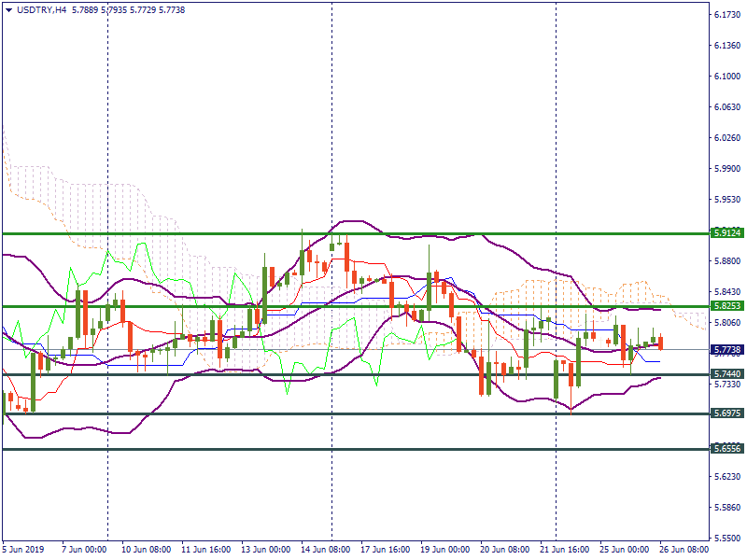The image size is (747, 560).
Task: Select the 5.9124 price level label
Action: (x=726, y=232)
